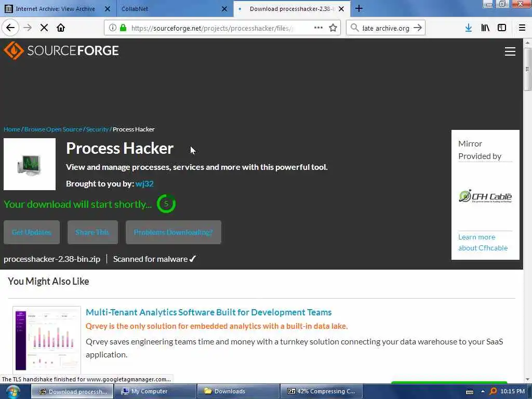Show hidden system tray icons arrow

[483, 392]
